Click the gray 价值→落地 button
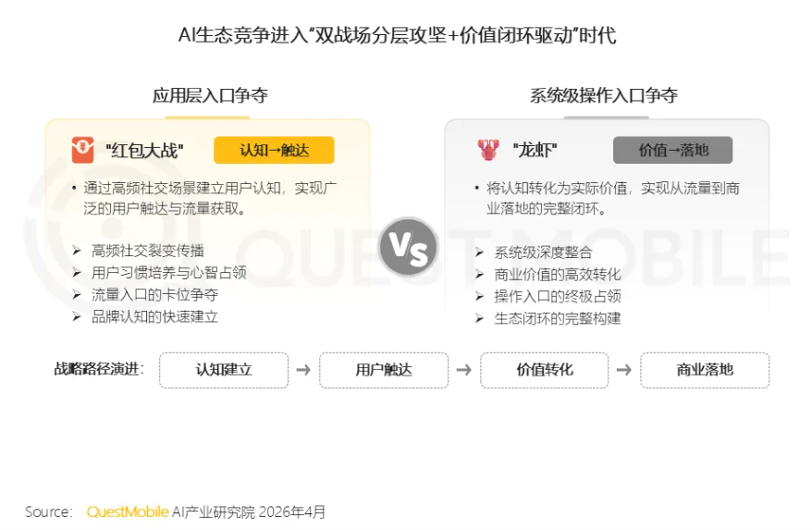This screenshot has width=812, height=530. 672,150
